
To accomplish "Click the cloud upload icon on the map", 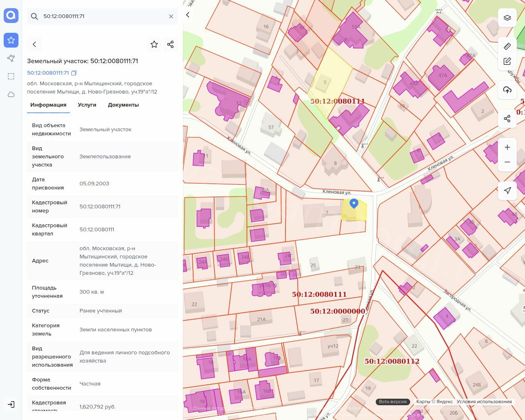I will click(507, 90).
